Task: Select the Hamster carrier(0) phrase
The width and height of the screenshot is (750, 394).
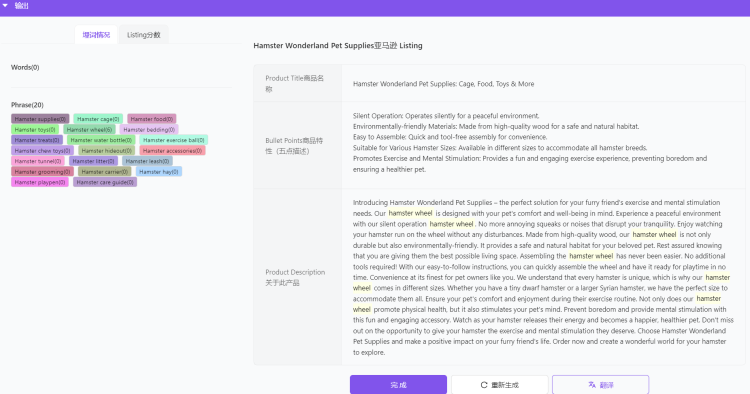Action: (104, 171)
